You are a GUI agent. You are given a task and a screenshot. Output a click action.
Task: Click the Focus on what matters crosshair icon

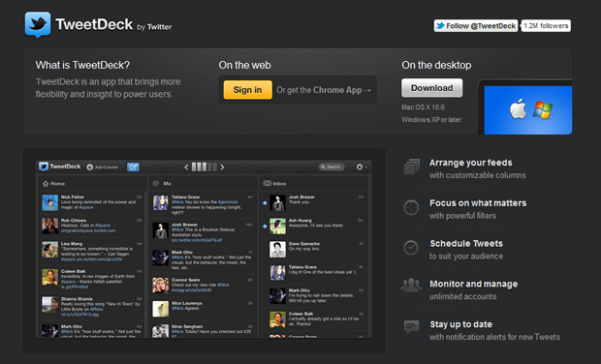tap(411, 207)
